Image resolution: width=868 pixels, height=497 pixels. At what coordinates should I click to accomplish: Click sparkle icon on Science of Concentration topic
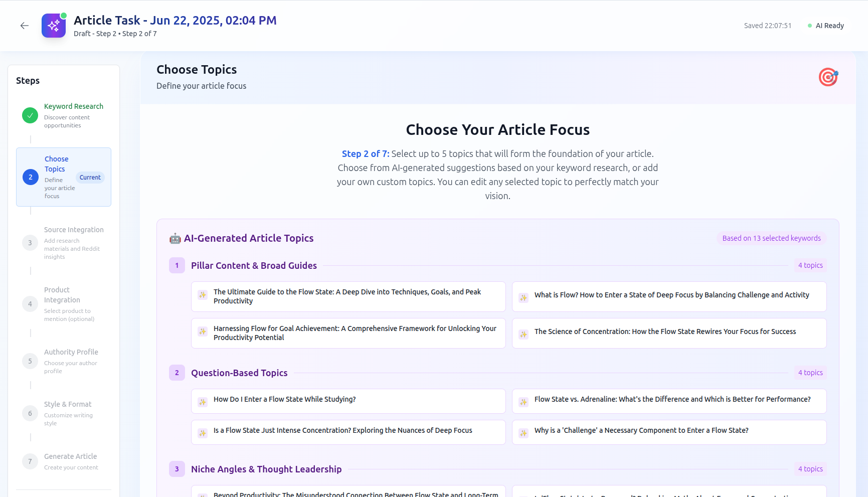524,335
